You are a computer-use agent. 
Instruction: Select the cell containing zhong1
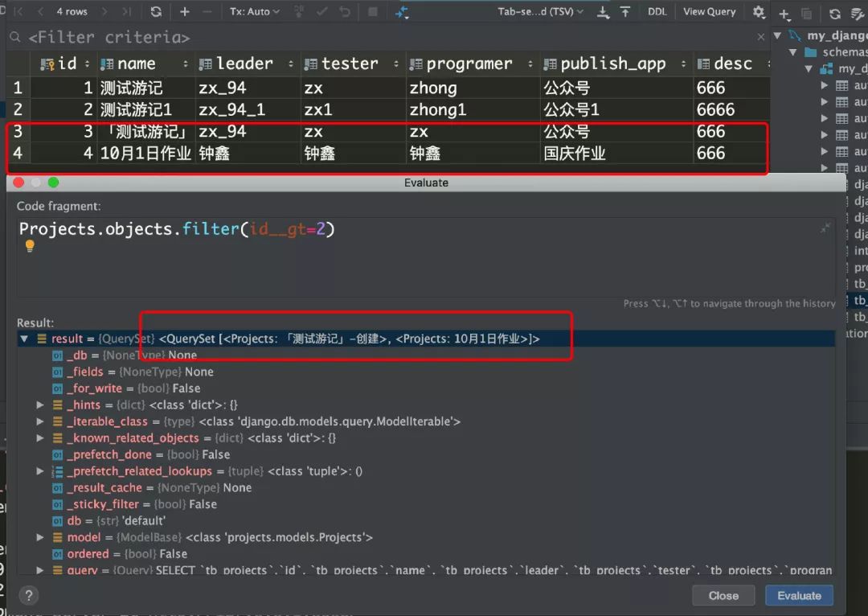click(x=473, y=109)
